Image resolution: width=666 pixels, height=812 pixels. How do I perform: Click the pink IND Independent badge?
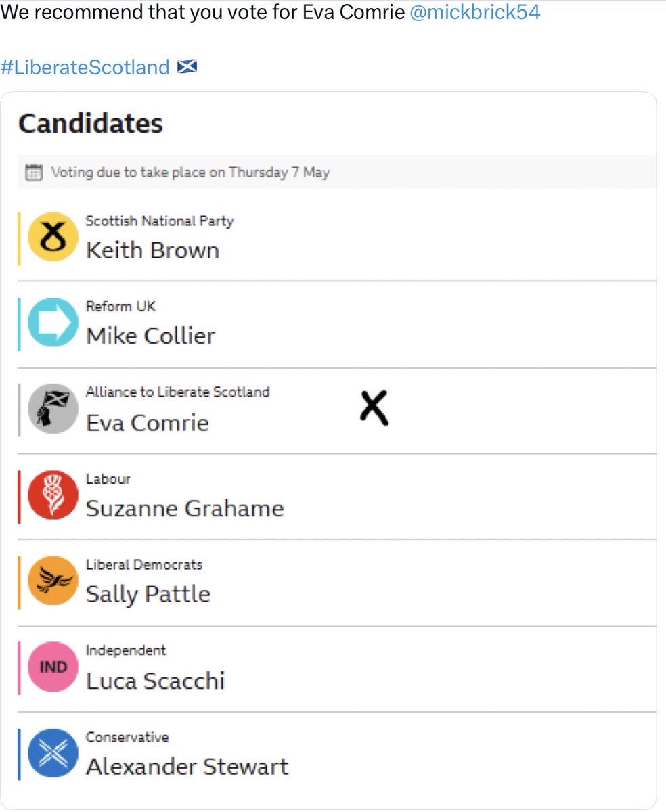[53, 667]
